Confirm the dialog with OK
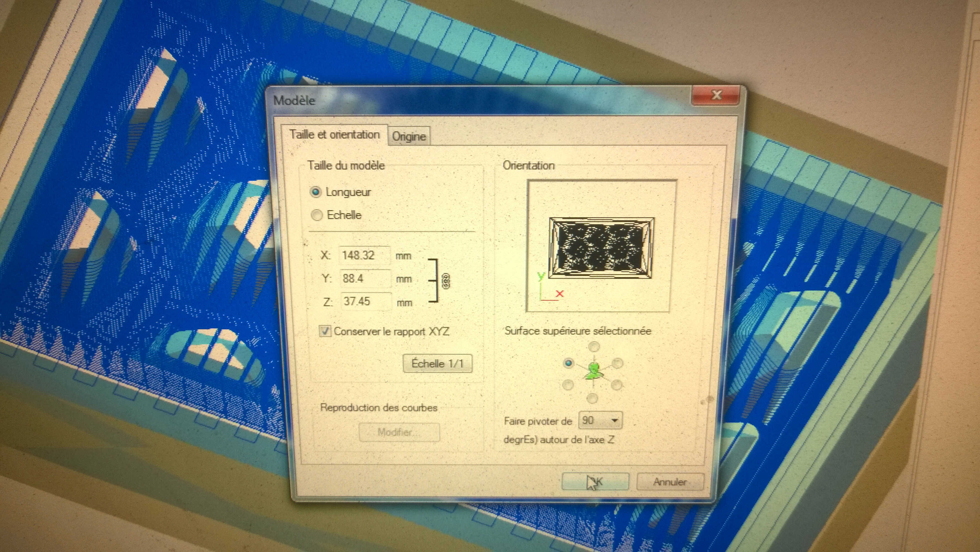Viewport: 980px width, 552px height. tap(595, 482)
